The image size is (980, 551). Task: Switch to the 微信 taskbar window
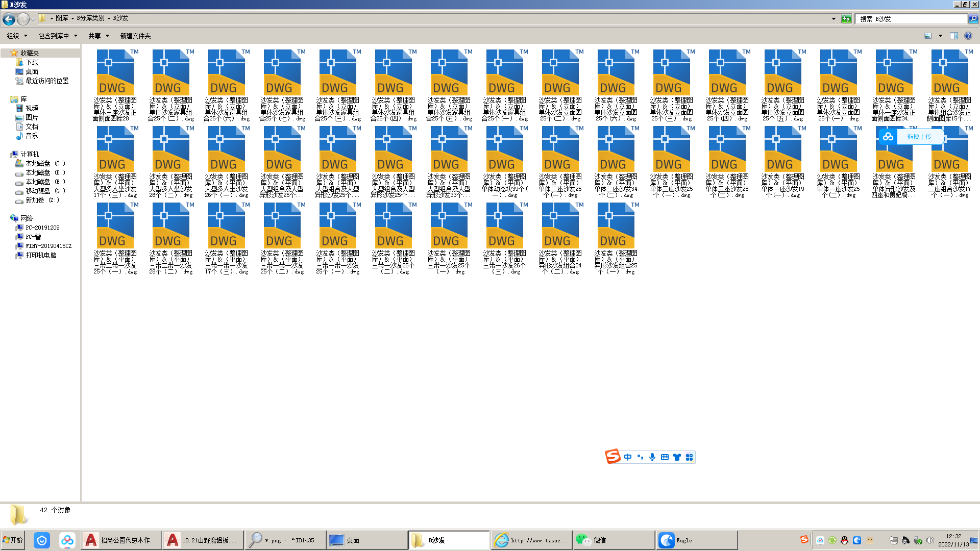click(614, 540)
